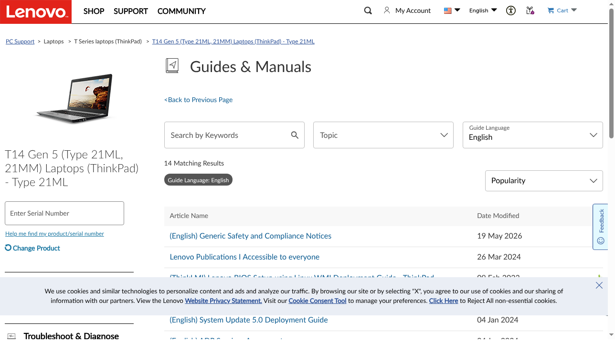The width and height of the screenshot is (615, 364).
Task: Open the Cookie Consent Tool link
Action: (x=318, y=301)
